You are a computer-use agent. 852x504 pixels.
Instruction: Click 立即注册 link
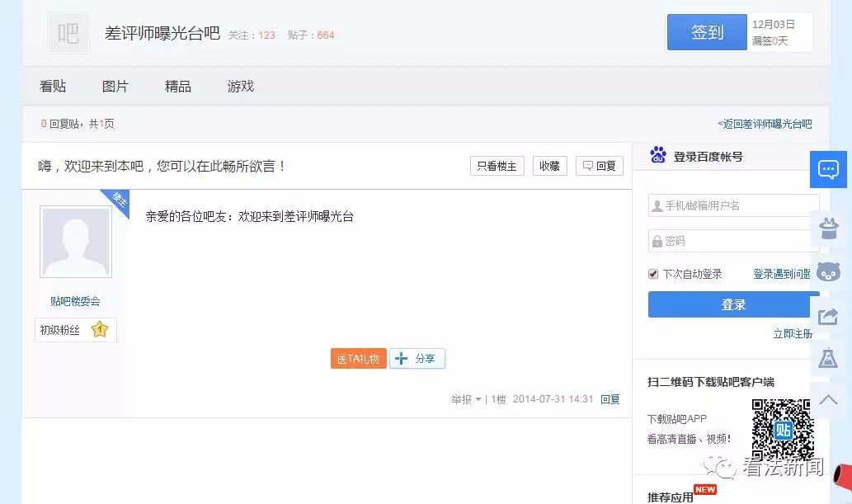click(793, 334)
